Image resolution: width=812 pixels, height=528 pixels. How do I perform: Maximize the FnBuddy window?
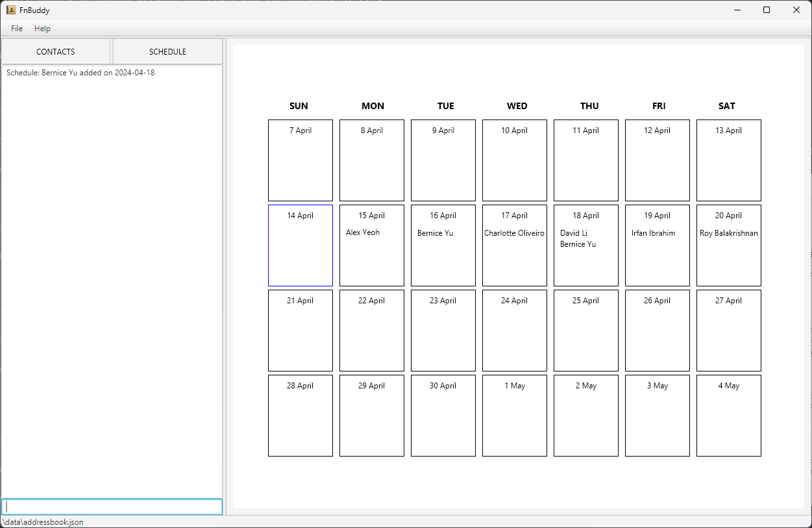point(767,10)
